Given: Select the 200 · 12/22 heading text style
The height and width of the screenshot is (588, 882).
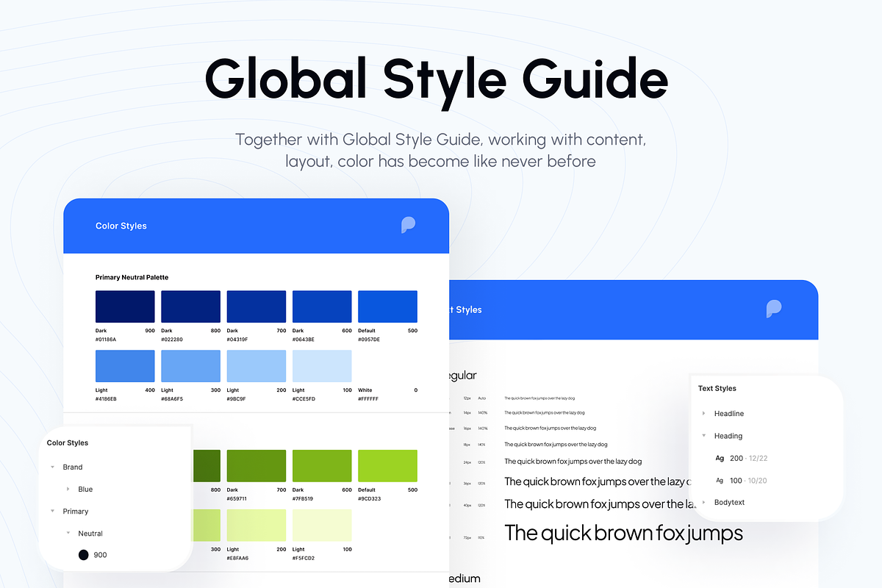Looking at the screenshot, I should point(748,458).
